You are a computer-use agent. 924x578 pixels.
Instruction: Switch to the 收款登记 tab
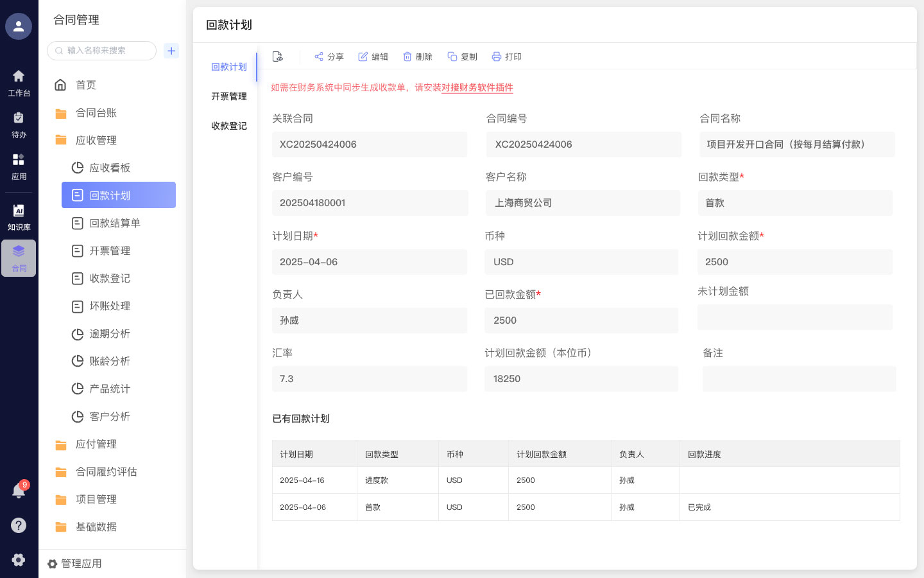pos(229,126)
